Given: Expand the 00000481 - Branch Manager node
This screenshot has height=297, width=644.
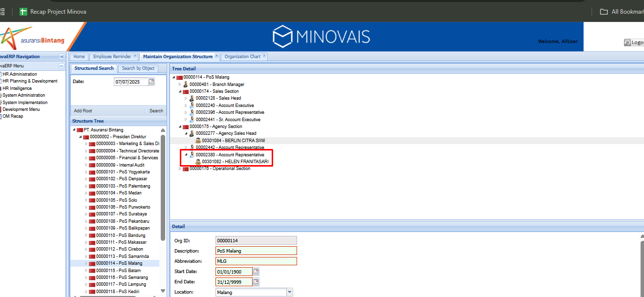Looking at the screenshot, I should 180,85.
